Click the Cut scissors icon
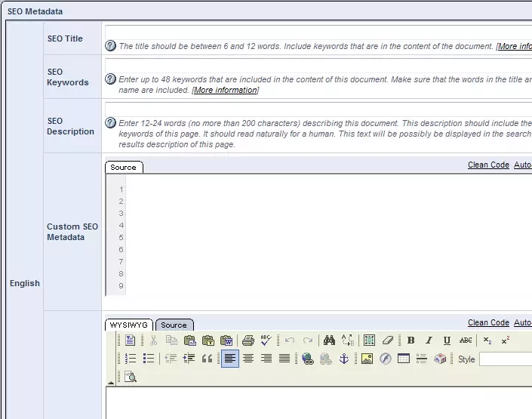532x419 pixels. tap(154, 340)
